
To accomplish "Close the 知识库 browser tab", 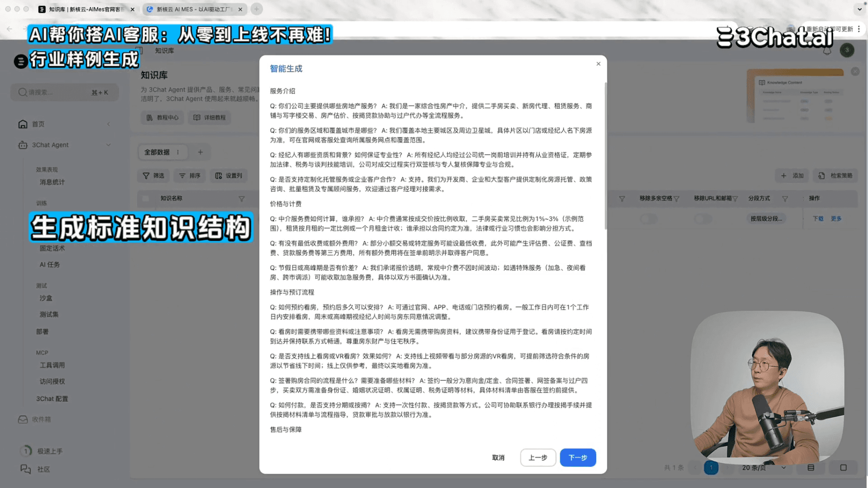I will pos(133,9).
